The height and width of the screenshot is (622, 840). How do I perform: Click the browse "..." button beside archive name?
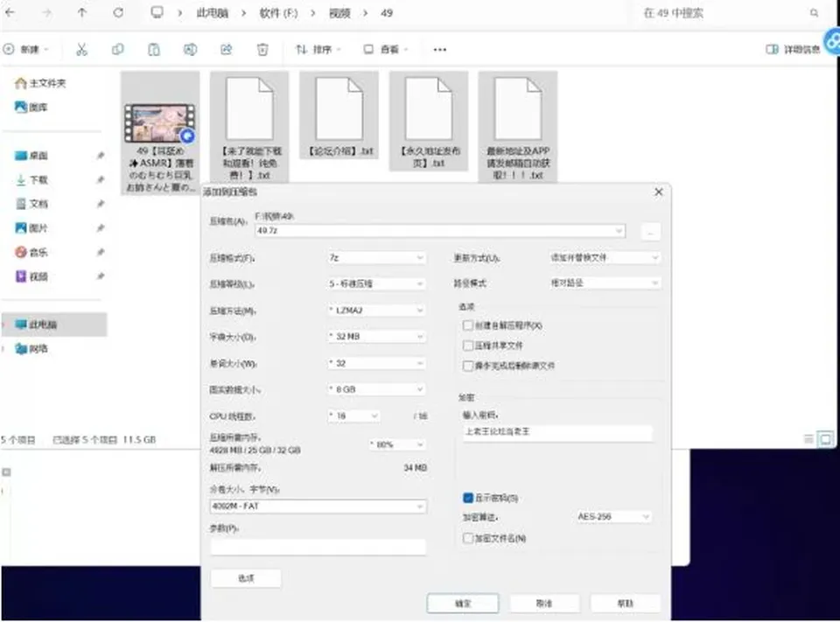click(x=650, y=232)
